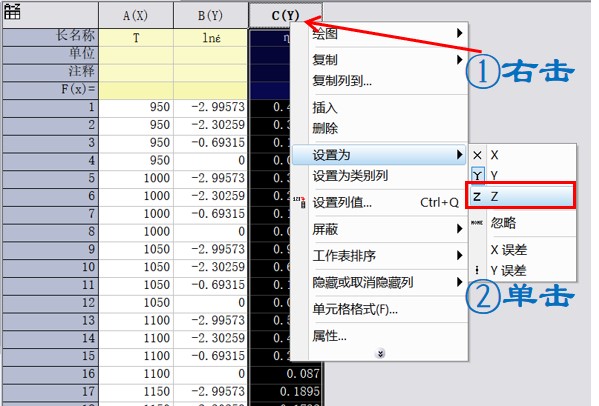Click the Y误差 error bar icon
Viewport: 599px width, 406px height.
click(477, 270)
